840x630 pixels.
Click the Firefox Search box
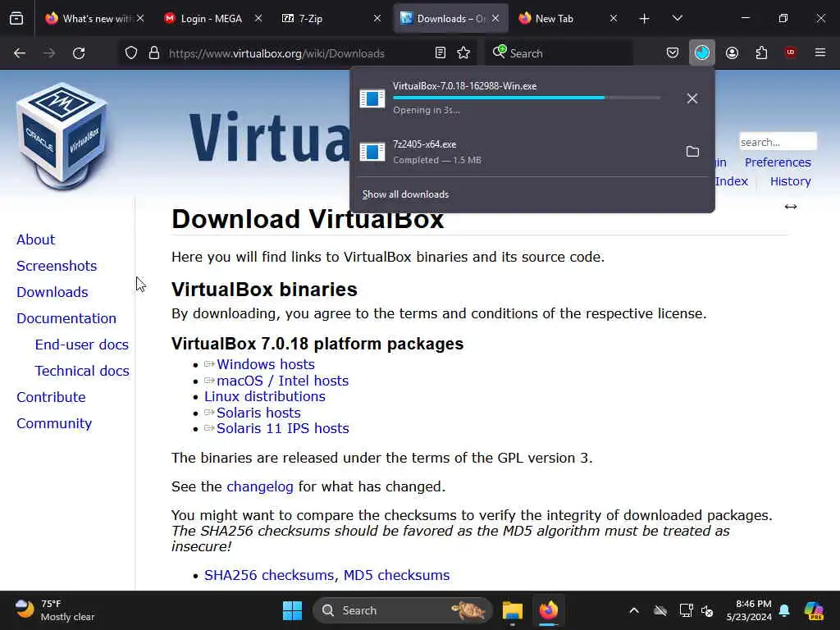click(x=558, y=53)
